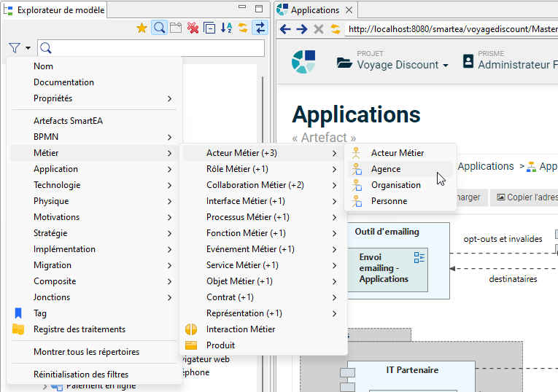Expand the Application submenu
The height and width of the screenshot is (392, 558).
coord(95,169)
